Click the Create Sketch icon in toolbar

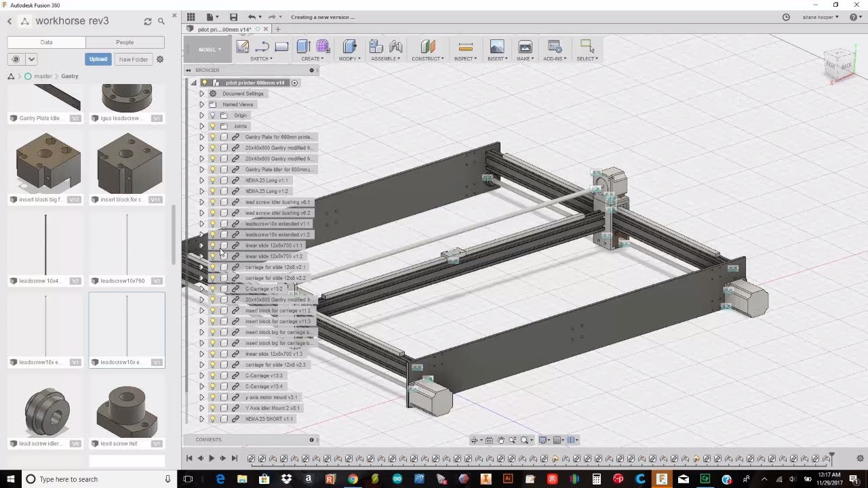tap(242, 47)
